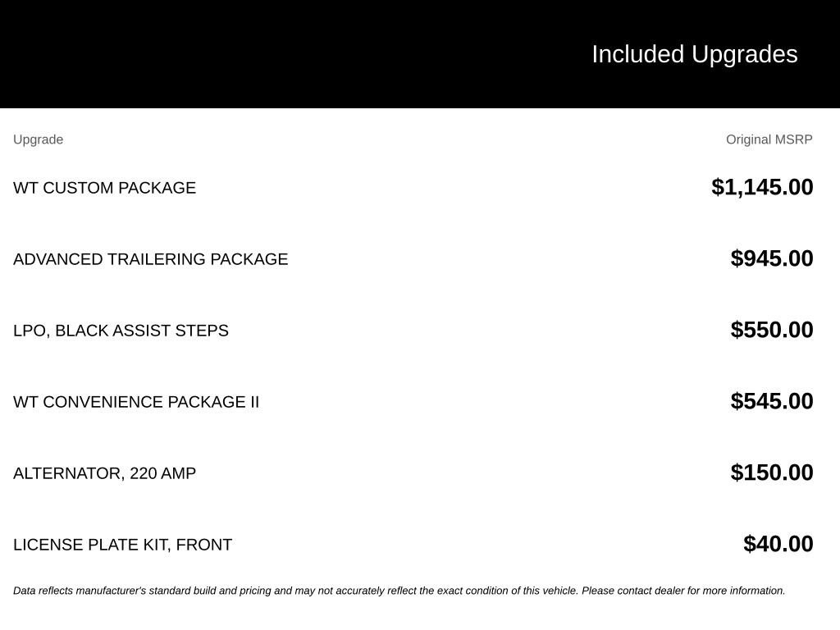Screen dimensions: 840x630
Task: Select ADVANCED TRAILERING PACKAGE upgrade
Action: (151, 259)
